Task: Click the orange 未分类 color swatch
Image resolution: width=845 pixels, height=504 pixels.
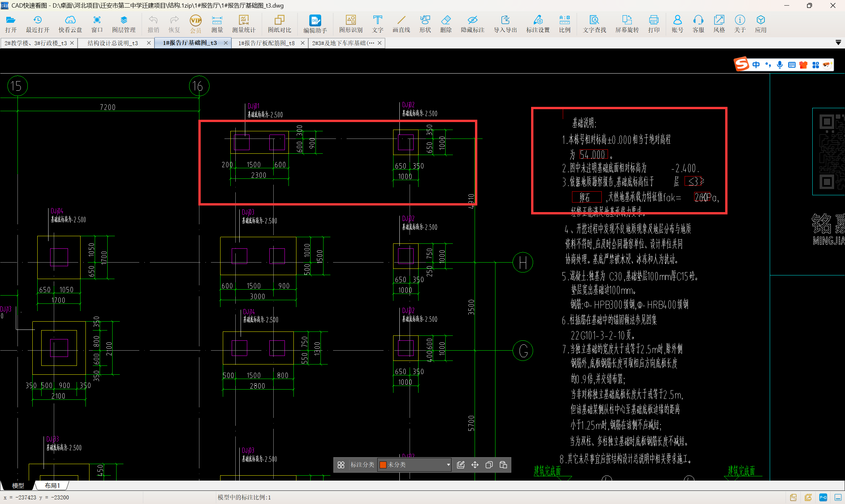Action: [383, 465]
